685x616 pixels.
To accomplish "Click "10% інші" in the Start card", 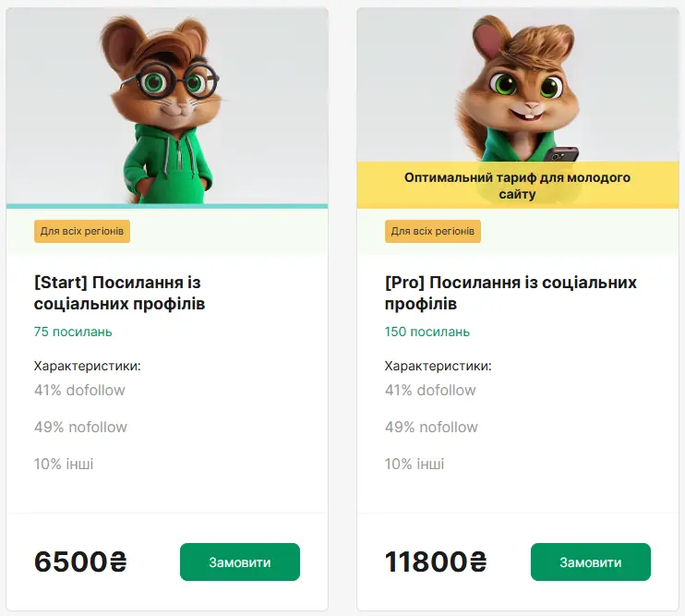I will pyautogui.click(x=64, y=464).
